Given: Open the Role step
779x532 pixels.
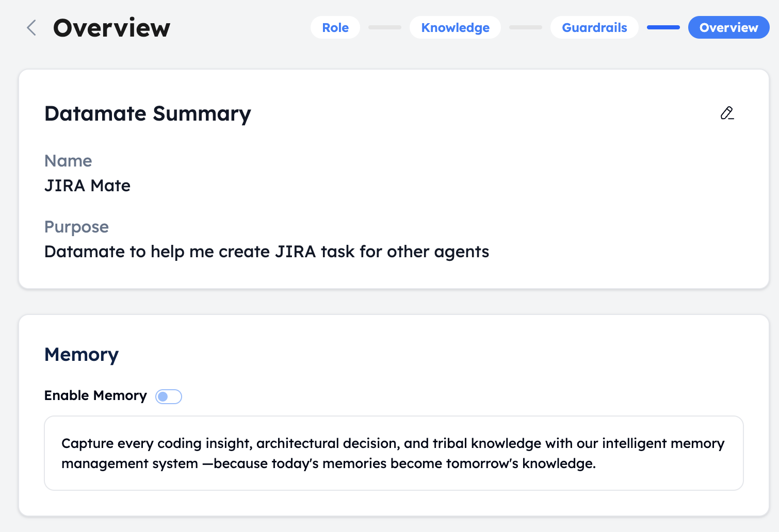Looking at the screenshot, I should click(335, 28).
